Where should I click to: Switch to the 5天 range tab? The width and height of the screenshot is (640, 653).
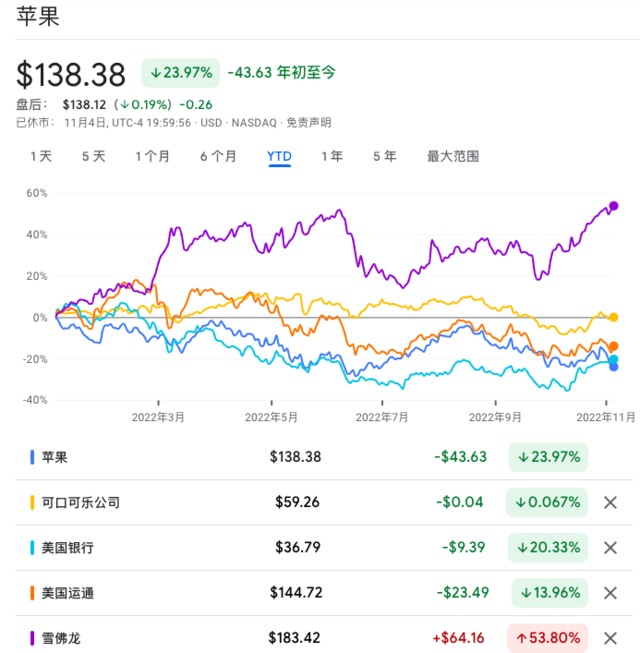(93, 156)
